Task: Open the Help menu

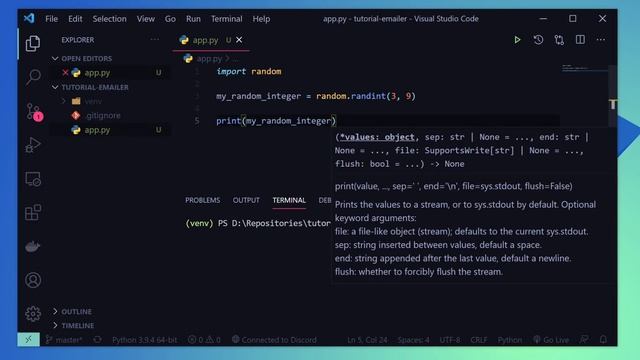Action: coord(261,19)
